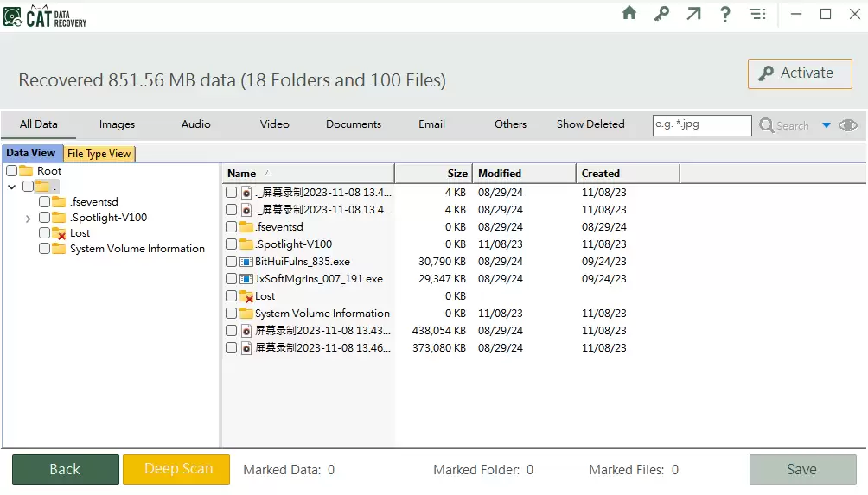The image size is (868, 495).
Task: Collapse the dot folder tree node
Action: pos(12,187)
